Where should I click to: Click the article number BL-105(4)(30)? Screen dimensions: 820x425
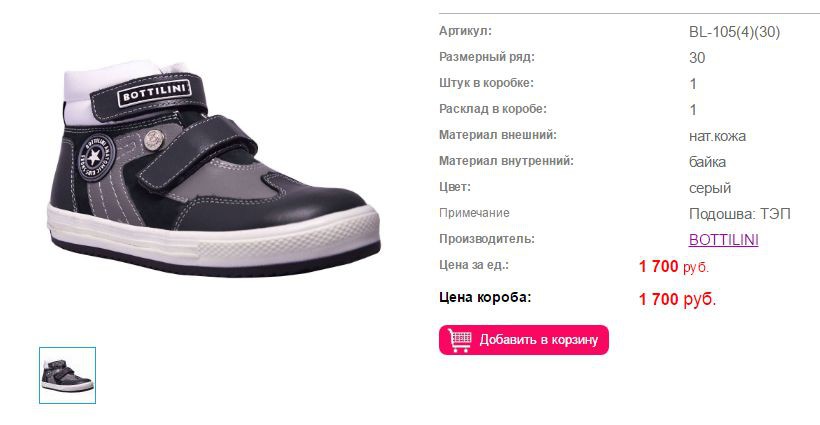point(734,32)
